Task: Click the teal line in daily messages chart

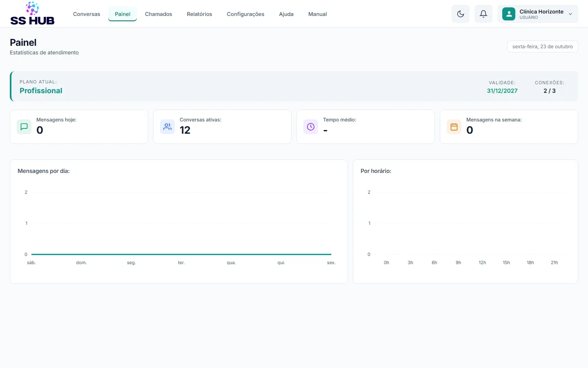Action: 181,254
